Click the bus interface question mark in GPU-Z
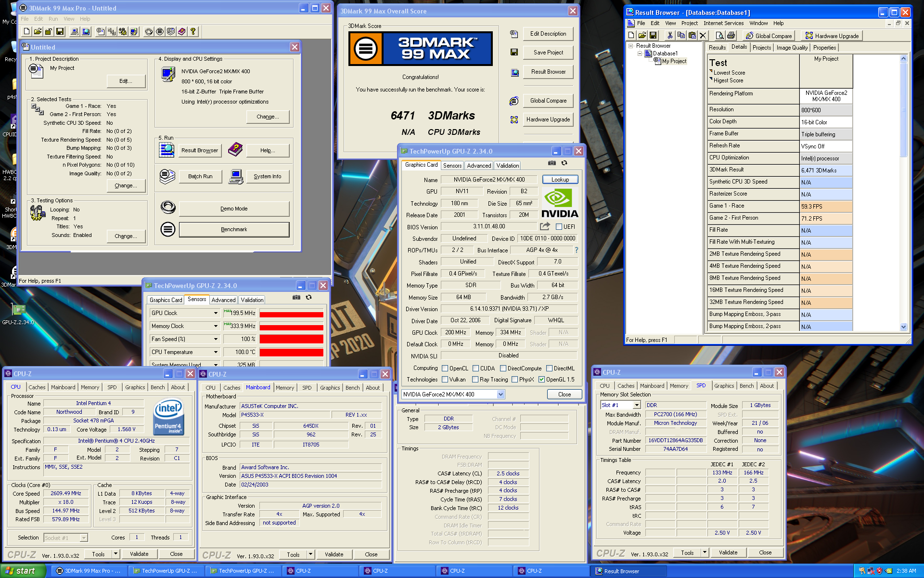Image resolution: width=924 pixels, height=578 pixels. coord(576,250)
